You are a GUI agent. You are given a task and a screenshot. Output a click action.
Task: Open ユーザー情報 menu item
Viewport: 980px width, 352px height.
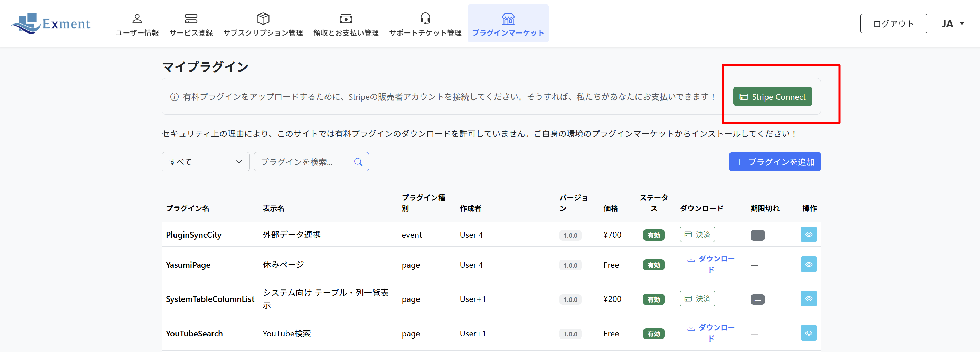click(137, 25)
